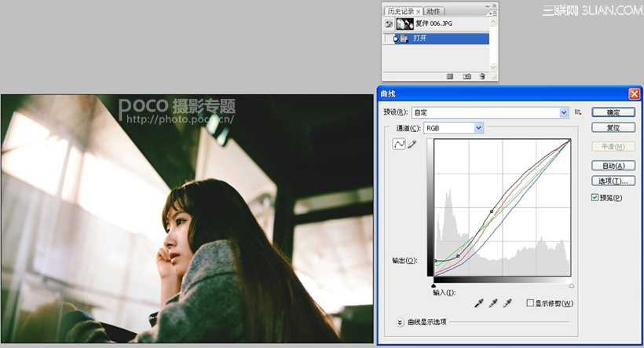Click the white point input slider
Screen dimensions: 644x348
[571, 285]
